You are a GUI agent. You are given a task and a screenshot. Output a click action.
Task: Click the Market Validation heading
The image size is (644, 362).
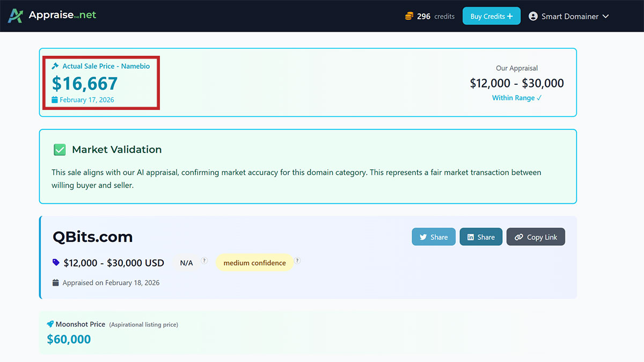coord(116,150)
